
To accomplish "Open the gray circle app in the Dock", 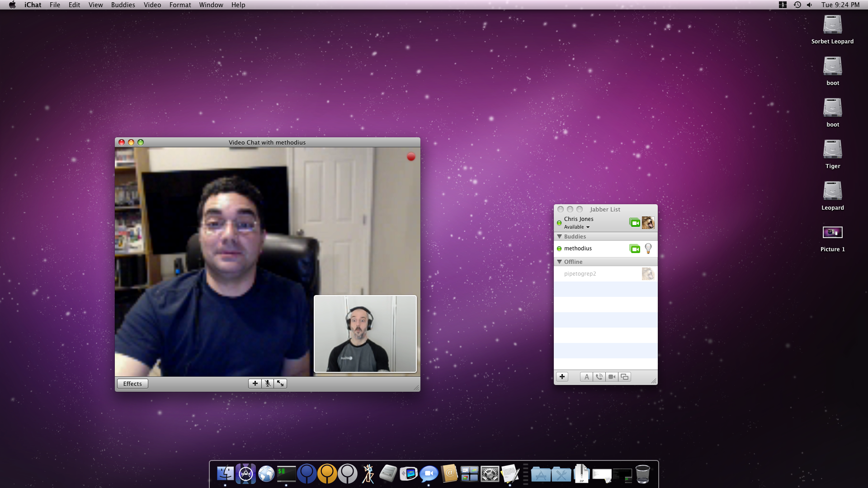I will (347, 474).
